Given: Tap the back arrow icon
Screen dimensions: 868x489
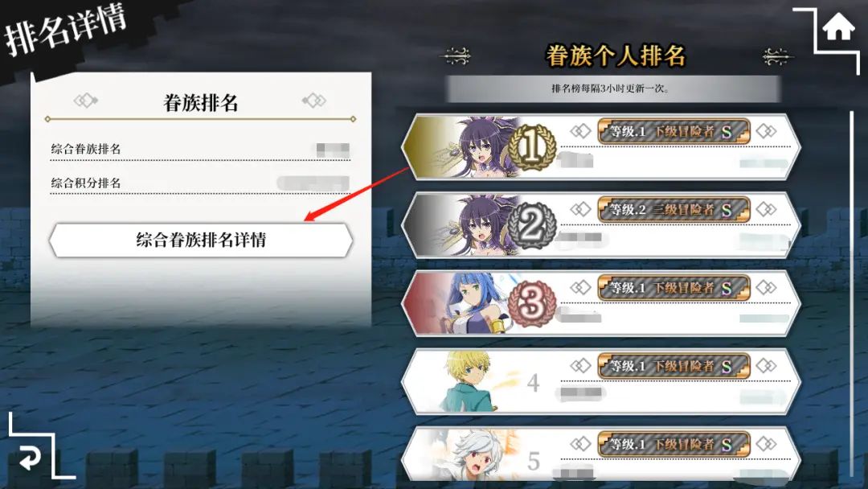Looking at the screenshot, I should tap(30, 458).
